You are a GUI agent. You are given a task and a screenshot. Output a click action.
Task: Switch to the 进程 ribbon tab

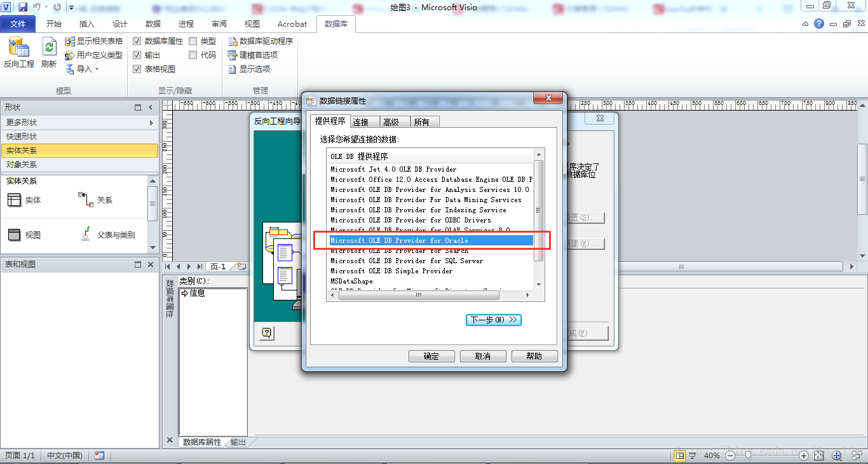(x=186, y=24)
